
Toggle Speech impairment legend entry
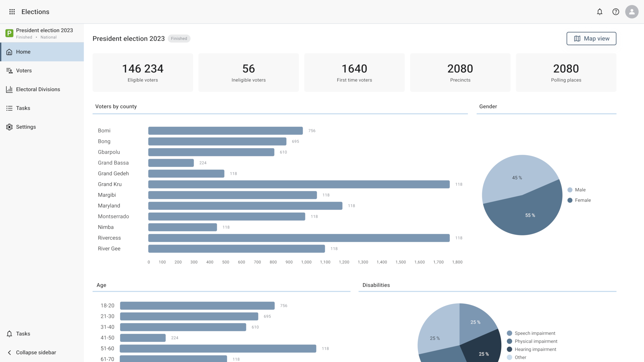(535, 334)
